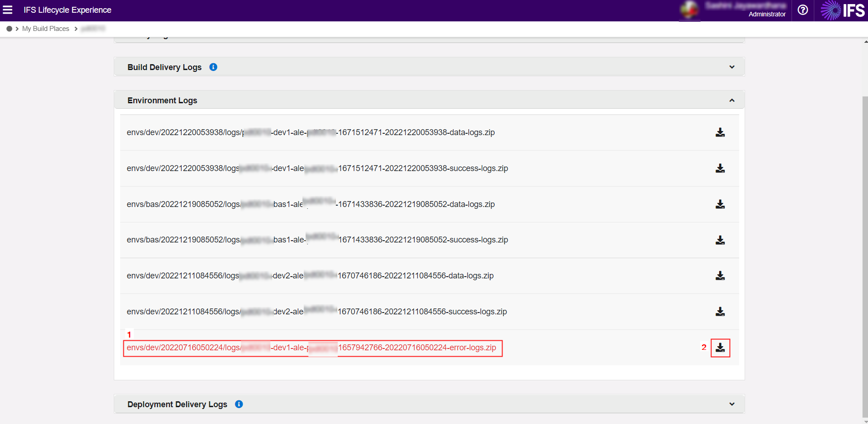Download bas1 20221219085052 data-logs.zip
Image resolution: width=868 pixels, height=424 pixels.
(720, 204)
